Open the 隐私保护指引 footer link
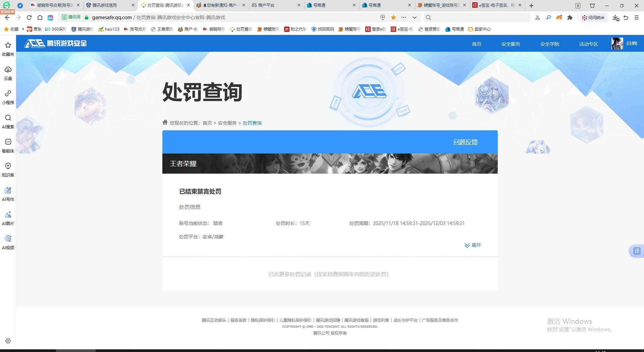Screen dimensions: 644x352 [262, 320]
